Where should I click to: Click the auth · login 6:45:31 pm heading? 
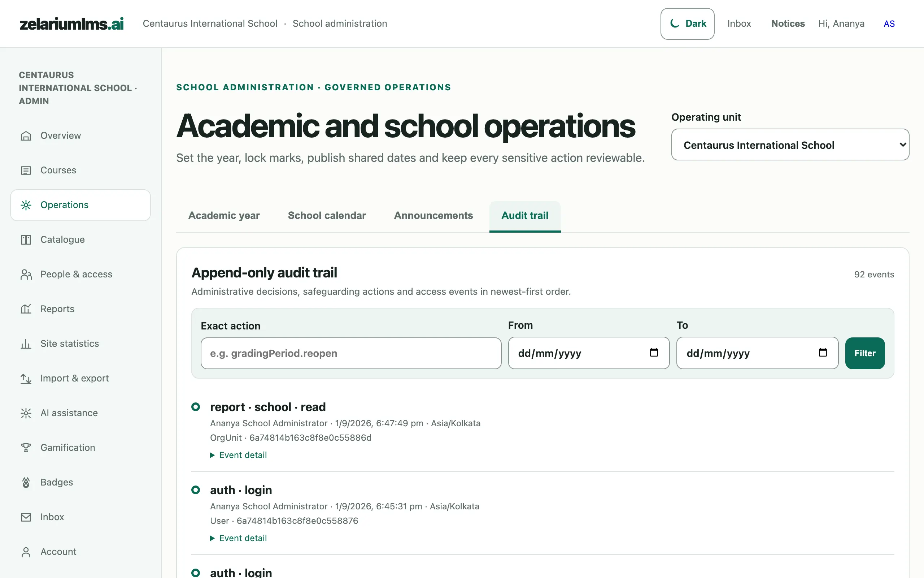241,490
